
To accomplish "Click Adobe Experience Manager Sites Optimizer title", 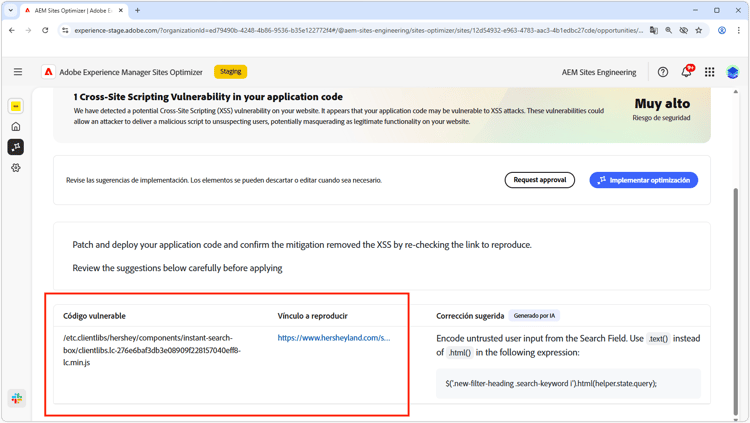I will pos(131,72).
